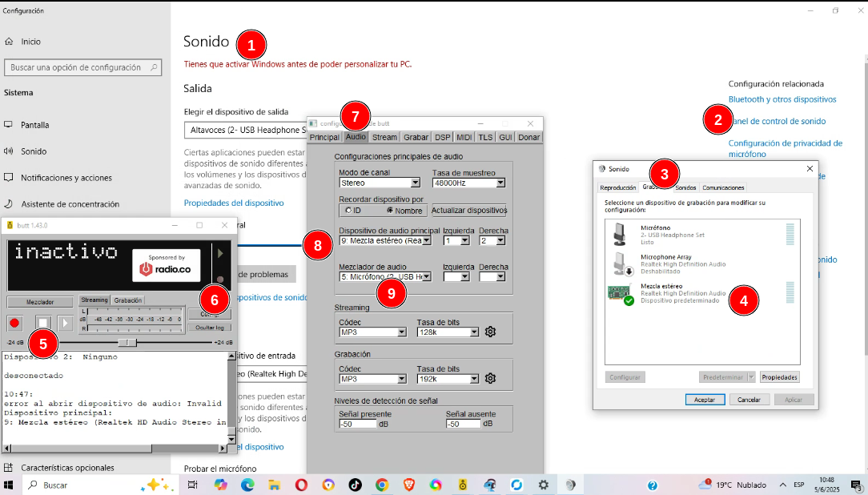Launch Opera browser from taskbar
The width and height of the screenshot is (868, 495).
click(301, 485)
